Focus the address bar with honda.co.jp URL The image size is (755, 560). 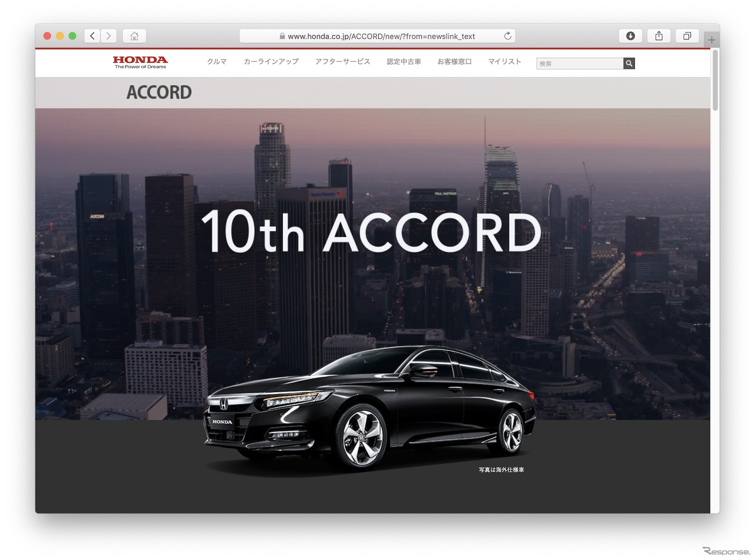[377, 36]
